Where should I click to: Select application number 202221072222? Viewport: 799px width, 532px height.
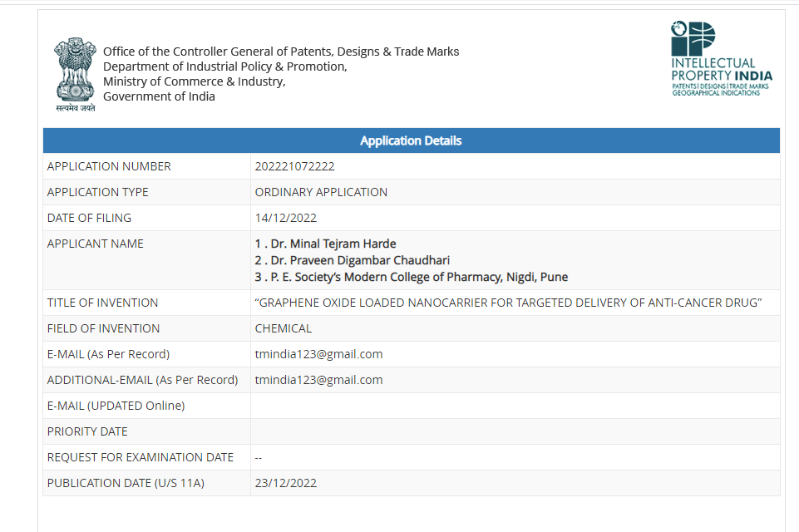[x=294, y=166]
